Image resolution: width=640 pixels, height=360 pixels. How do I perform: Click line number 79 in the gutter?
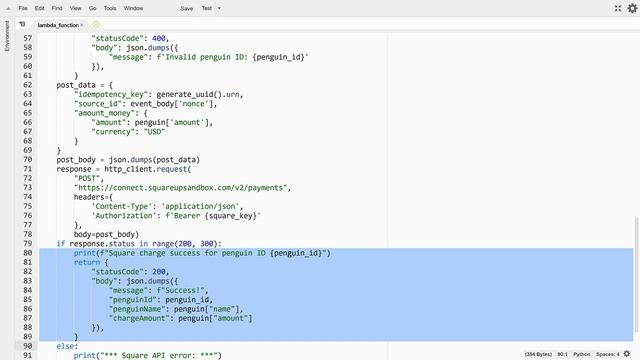[27, 244]
